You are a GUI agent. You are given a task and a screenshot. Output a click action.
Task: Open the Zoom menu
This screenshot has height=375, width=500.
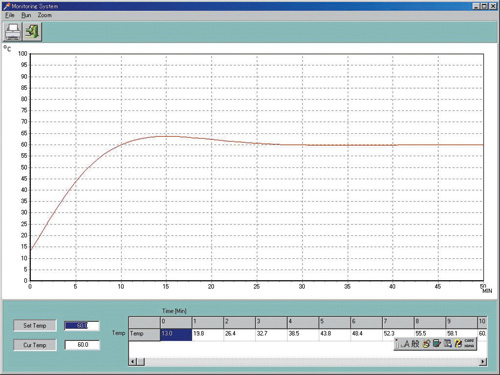click(44, 15)
